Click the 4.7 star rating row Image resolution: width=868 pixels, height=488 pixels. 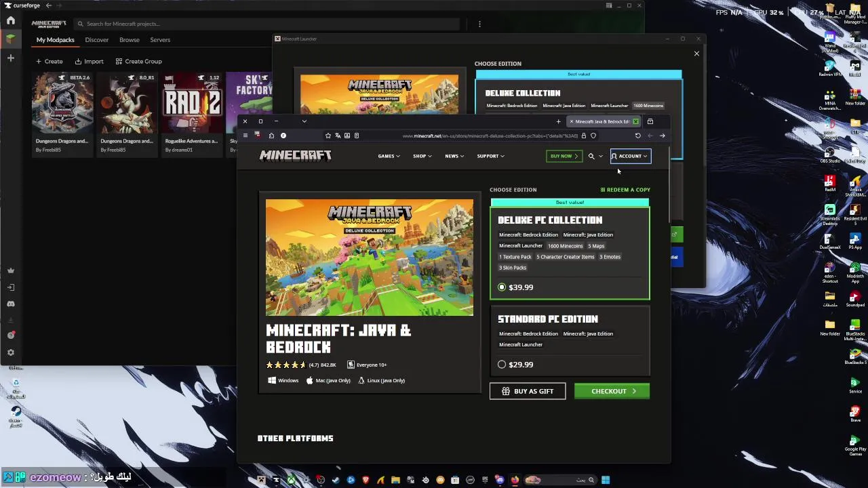(301, 365)
